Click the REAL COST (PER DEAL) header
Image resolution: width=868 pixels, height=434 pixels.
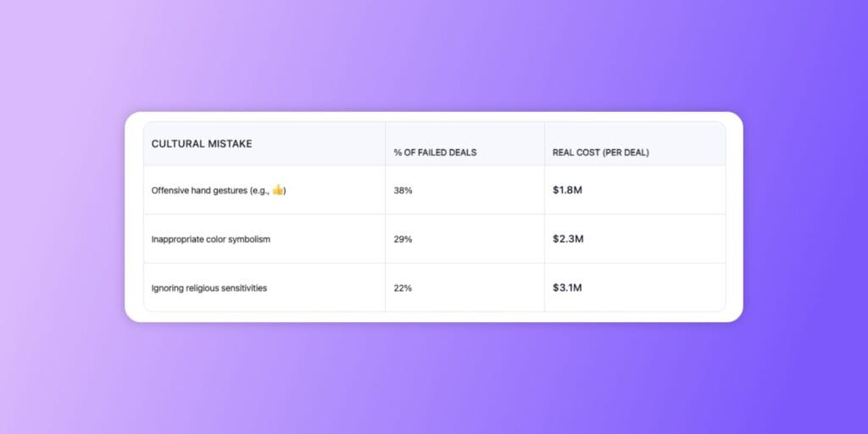coord(601,153)
